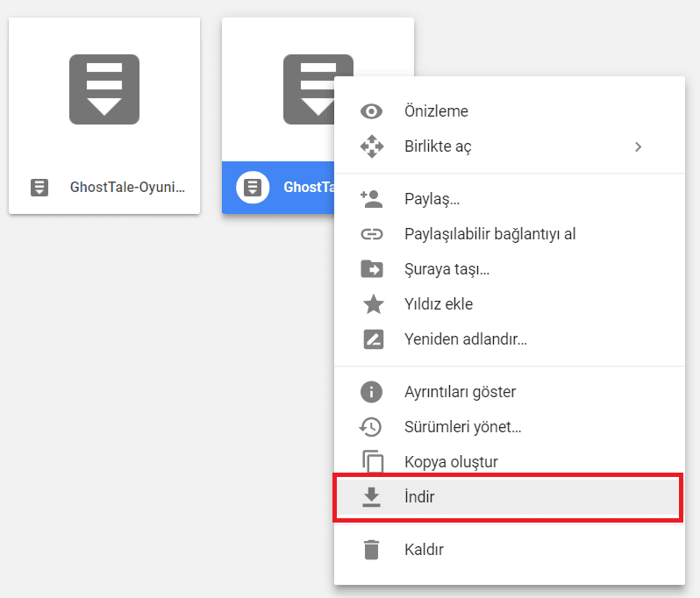Click the four-arrow icon beside Birlikte aç
This screenshot has height=598, width=700.
[x=372, y=146]
